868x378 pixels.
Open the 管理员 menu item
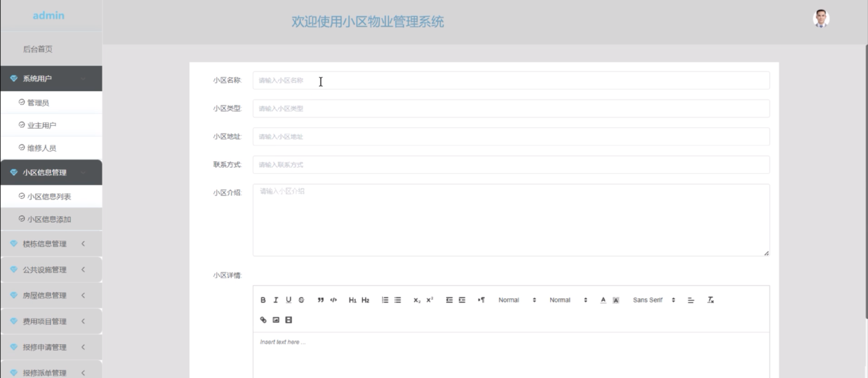click(38, 102)
